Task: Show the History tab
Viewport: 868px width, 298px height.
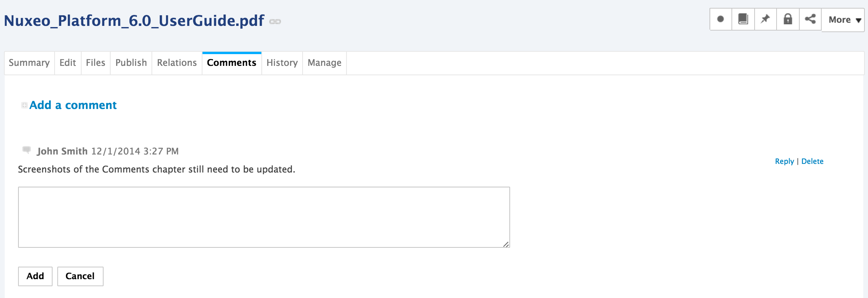Action: (x=282, y=63)
